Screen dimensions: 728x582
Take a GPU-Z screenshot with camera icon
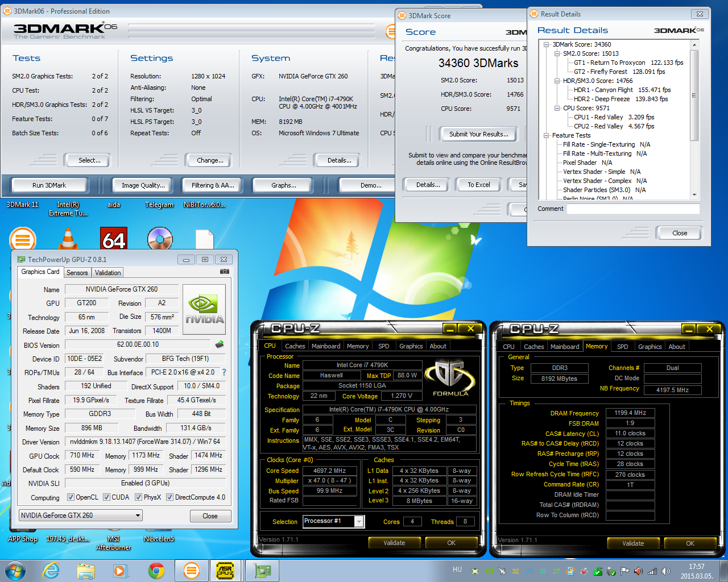pos(225,272)
